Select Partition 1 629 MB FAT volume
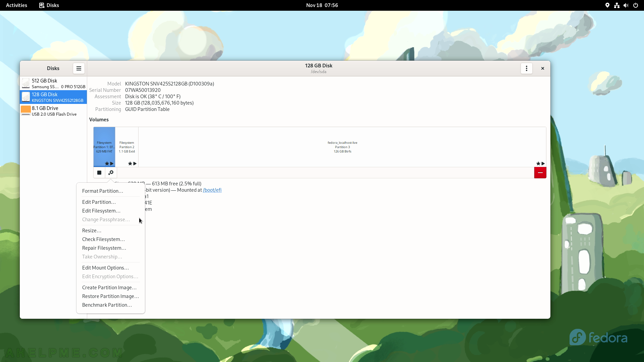 coord(104,147)
